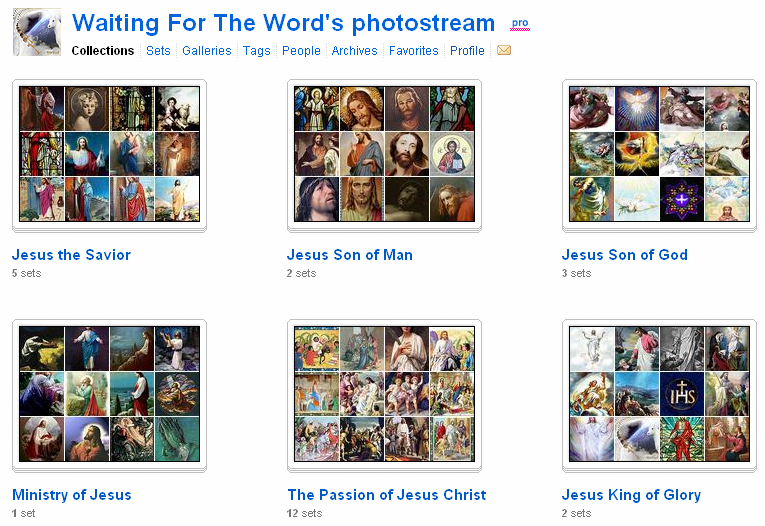Click the envelope mail icon
Screen dimensions: 765x526
pos(504,51)
